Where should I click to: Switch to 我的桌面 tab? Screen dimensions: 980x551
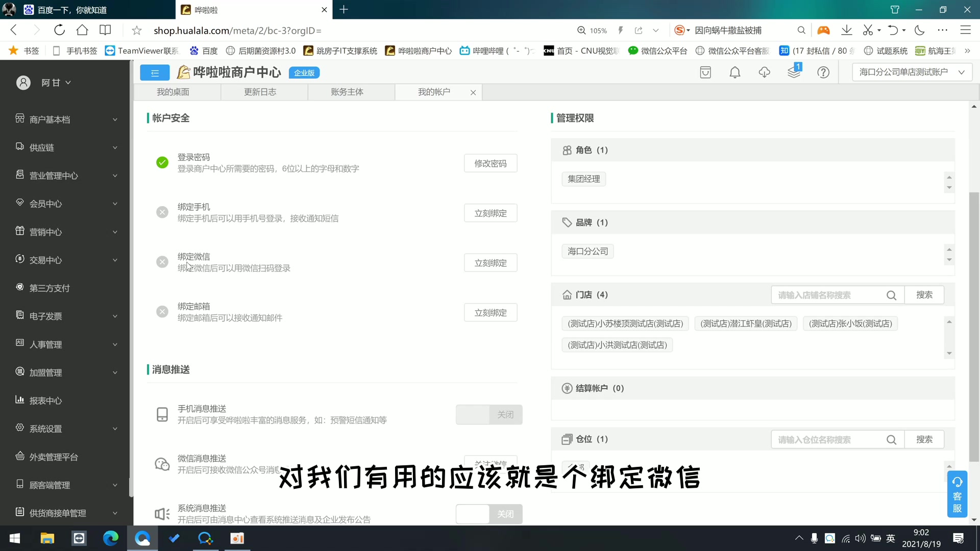click(173, 92)
